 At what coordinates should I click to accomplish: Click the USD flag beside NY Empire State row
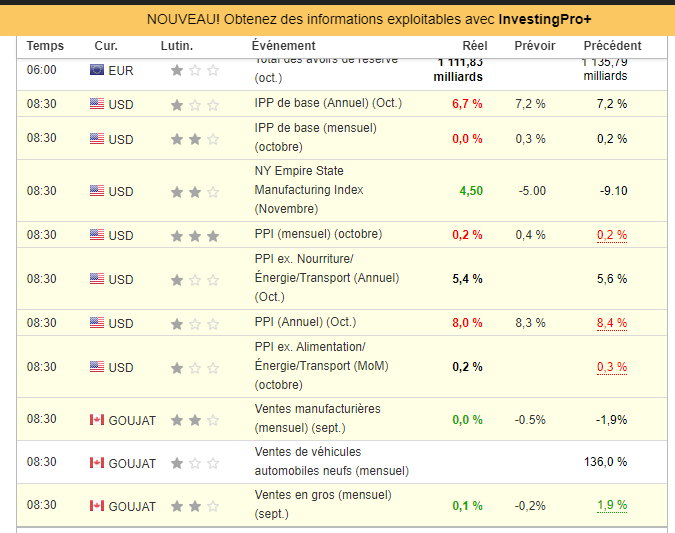click(97, 191)
